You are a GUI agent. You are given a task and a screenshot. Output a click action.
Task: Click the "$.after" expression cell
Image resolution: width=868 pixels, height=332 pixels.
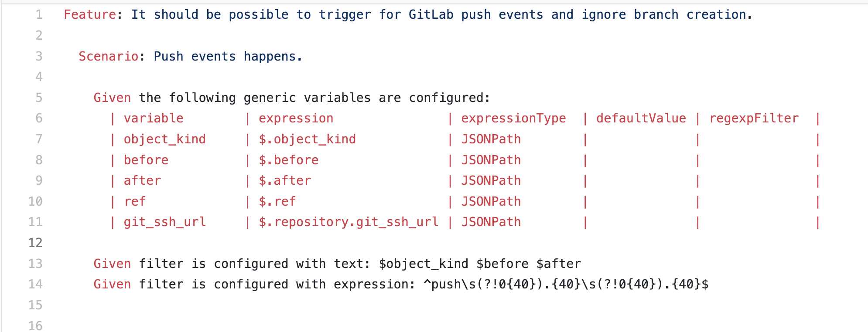285,181
